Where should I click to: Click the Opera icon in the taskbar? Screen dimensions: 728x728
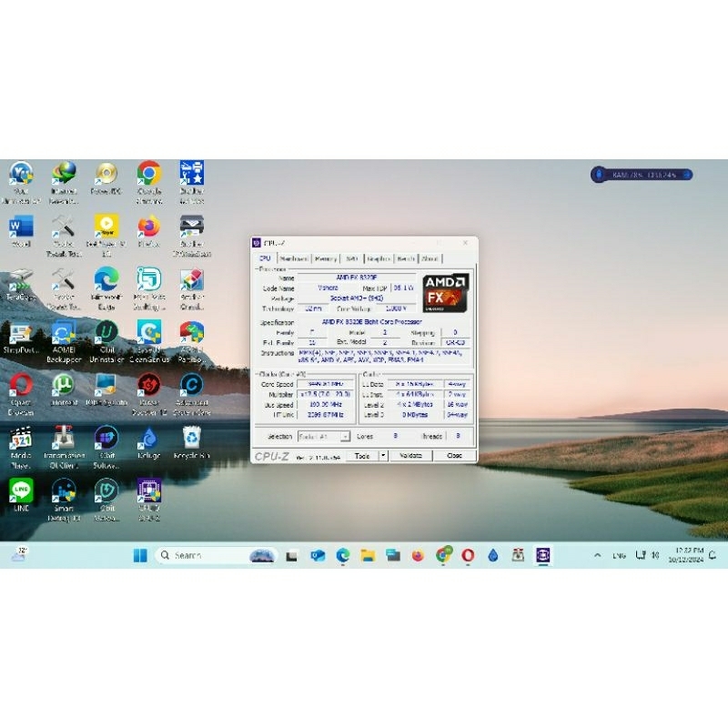(468, 555)
